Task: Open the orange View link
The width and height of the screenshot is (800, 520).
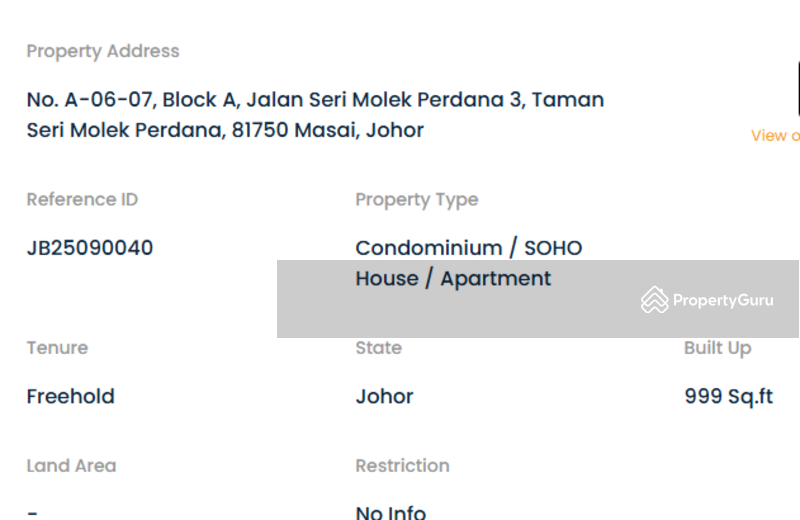Action: click(775, 136)
